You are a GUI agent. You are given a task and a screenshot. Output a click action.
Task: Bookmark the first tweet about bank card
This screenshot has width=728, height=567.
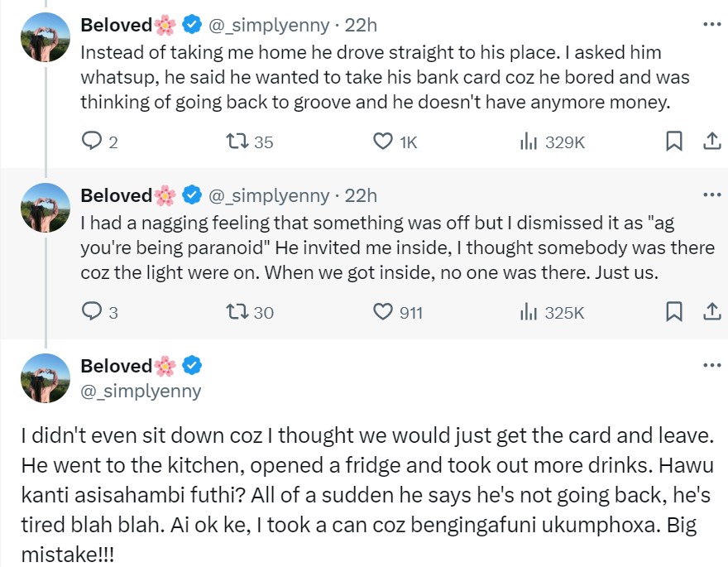click(x=674, y=142)
